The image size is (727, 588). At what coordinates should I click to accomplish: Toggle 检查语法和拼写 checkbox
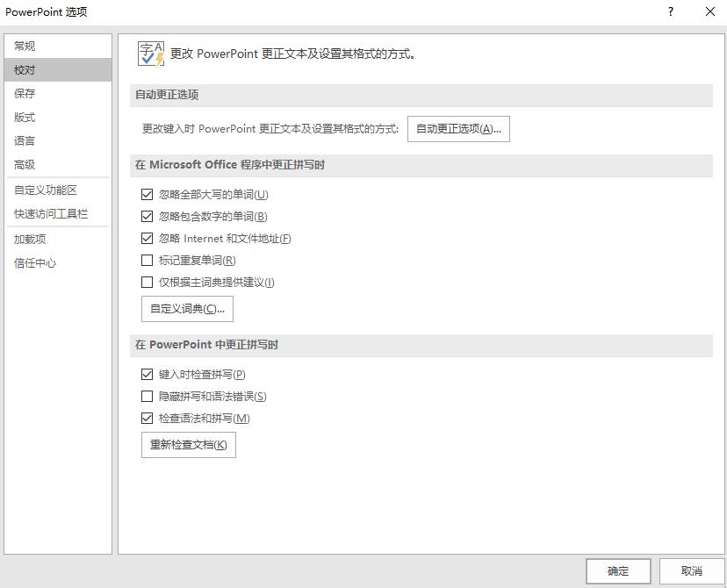click(147, 419)
